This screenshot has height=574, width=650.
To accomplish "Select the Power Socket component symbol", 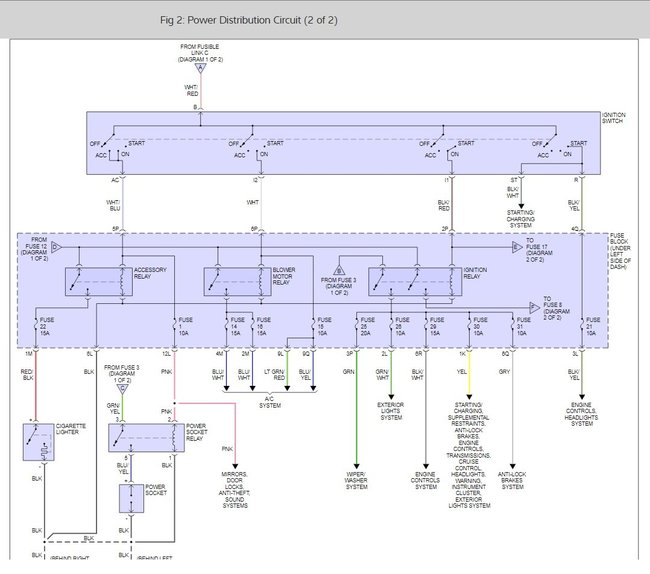I will [131, 498].
